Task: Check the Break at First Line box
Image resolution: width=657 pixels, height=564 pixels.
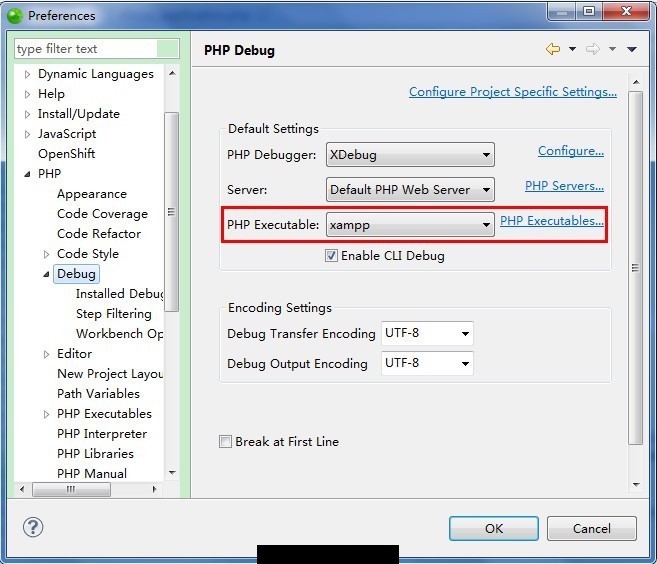Action: click(x=225, y=442)
